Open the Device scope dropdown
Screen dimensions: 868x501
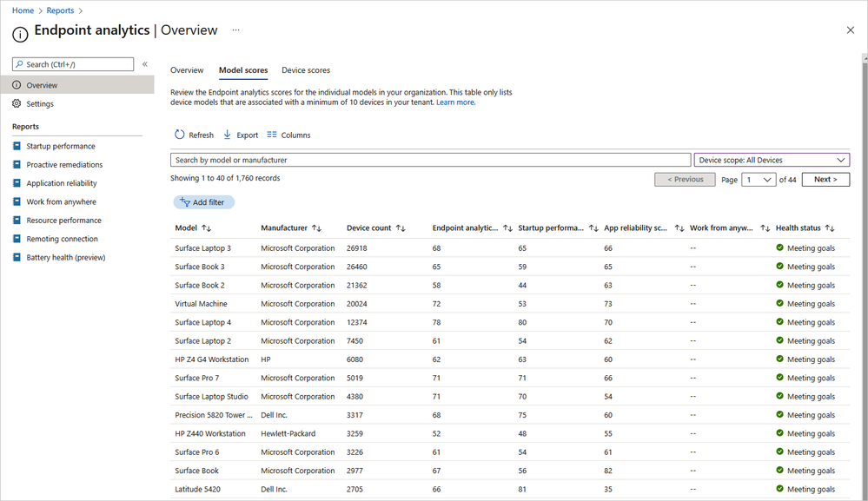[772, 160]
